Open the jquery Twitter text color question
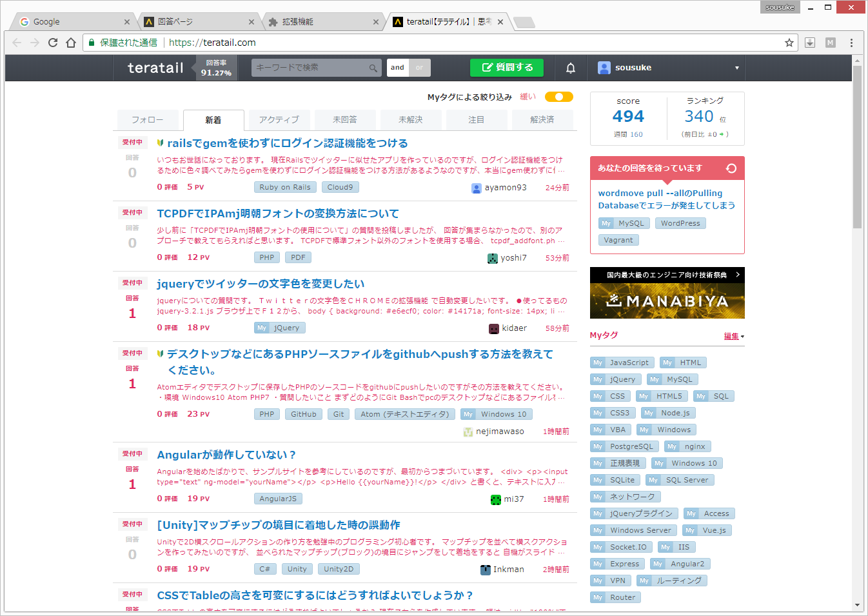 pyautogui.click(x=261, y=284)
